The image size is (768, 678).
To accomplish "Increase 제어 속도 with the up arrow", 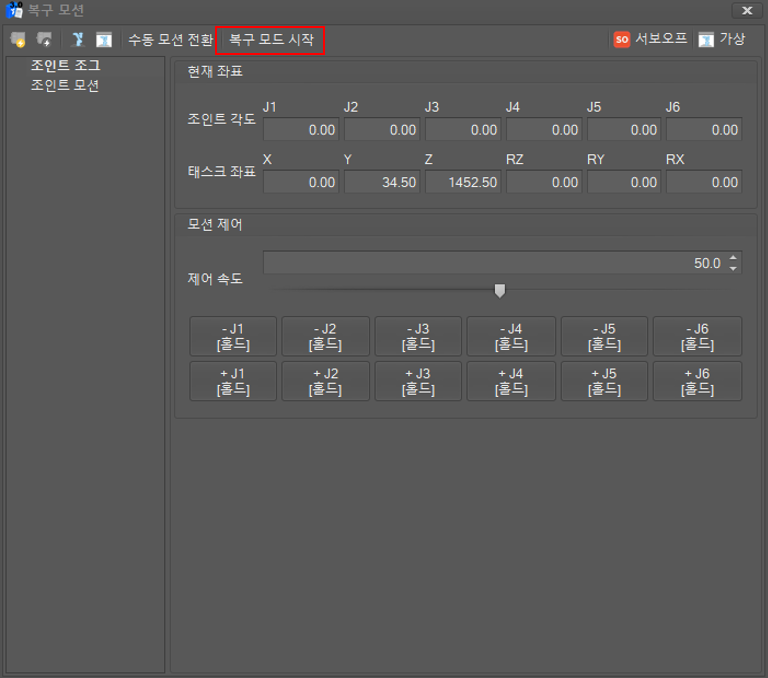I will tap(733, 257).
